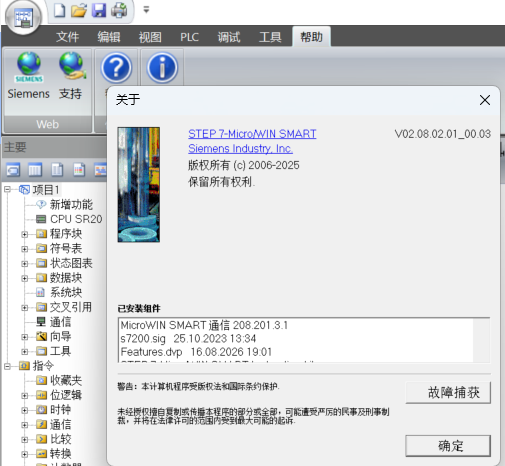Click the 状态图表 folder icon
This screenshot has width=505, height=466.
click(41, 263)
